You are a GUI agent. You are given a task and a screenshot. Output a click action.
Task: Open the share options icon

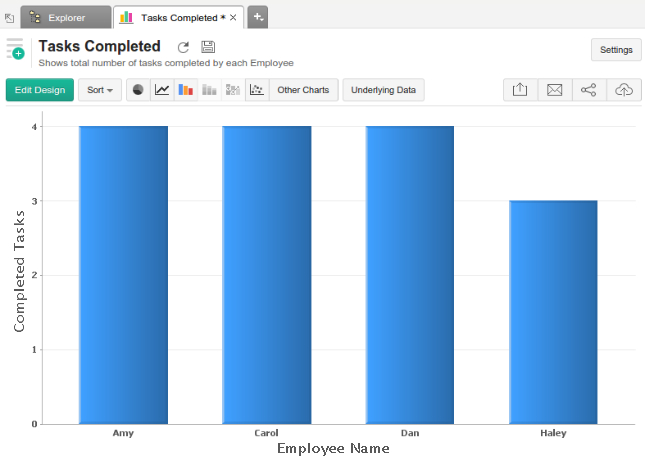589,90
